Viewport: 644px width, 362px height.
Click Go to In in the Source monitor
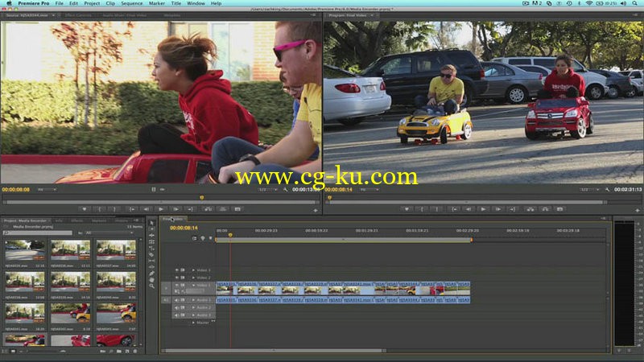coord(131,209)
